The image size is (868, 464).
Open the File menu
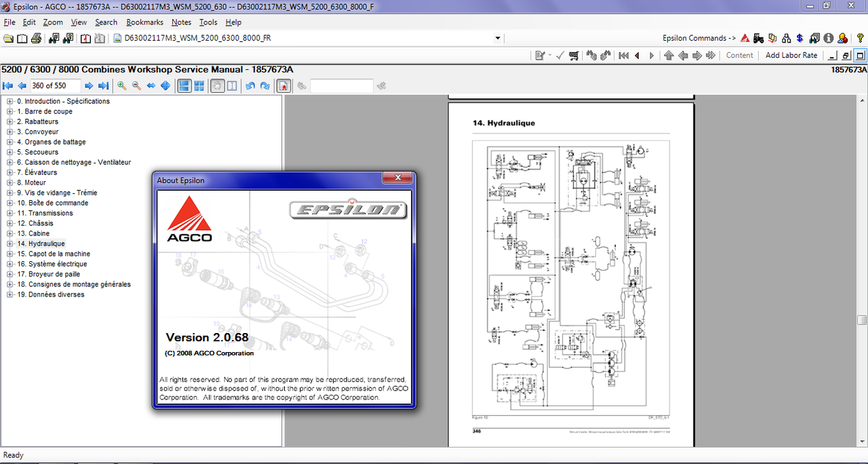click(9, 22)
